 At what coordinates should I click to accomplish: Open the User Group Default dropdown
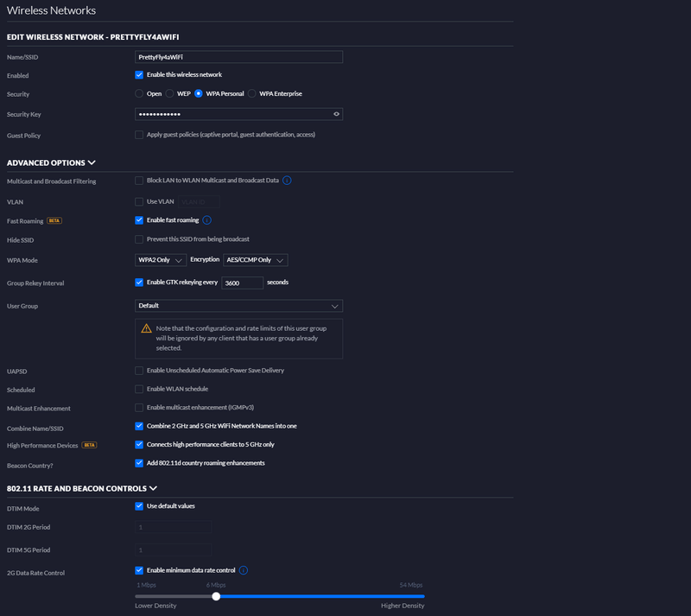pos(238,306)
